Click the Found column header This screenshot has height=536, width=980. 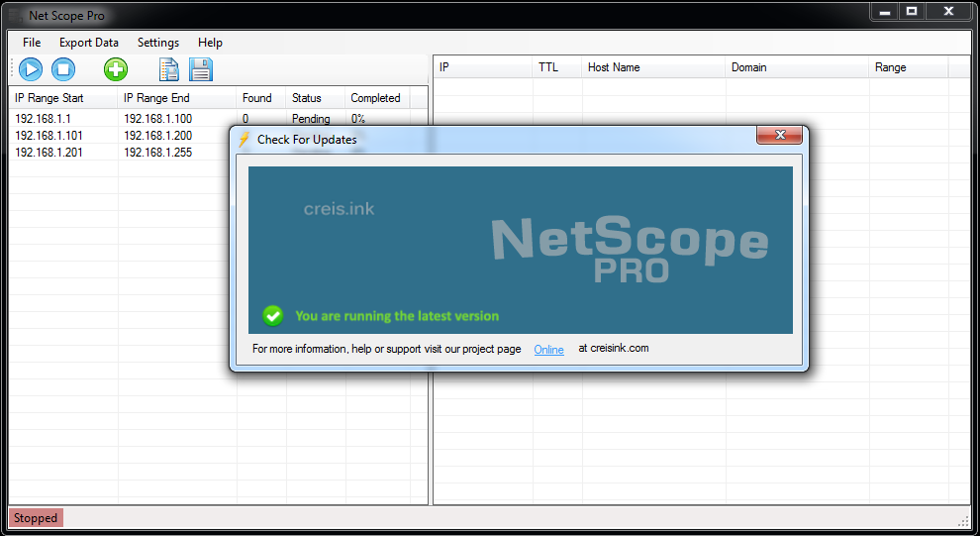pyautogui.click(x=261, y=98)
